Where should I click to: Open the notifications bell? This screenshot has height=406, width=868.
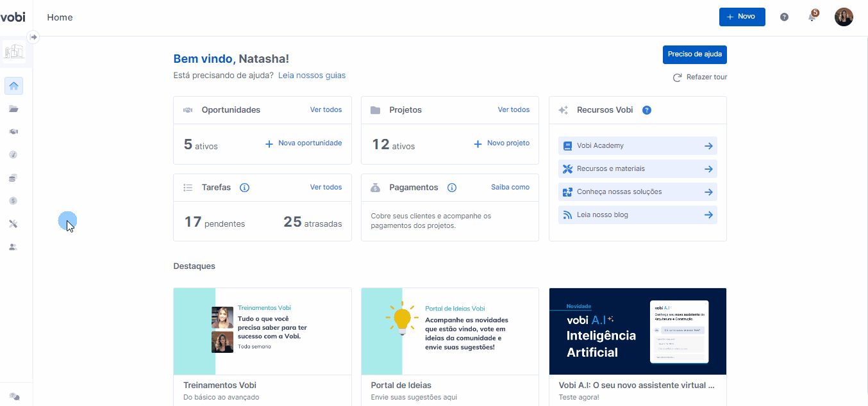click(x=812, y=17)
